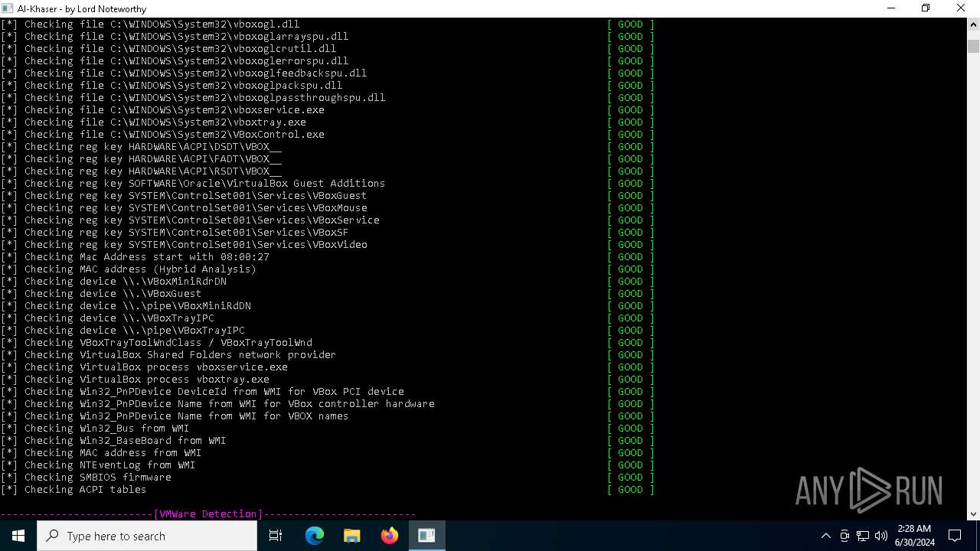980x551 pixels.
Task: Click the console scrollbar up arrow
Action: [973, 24]
